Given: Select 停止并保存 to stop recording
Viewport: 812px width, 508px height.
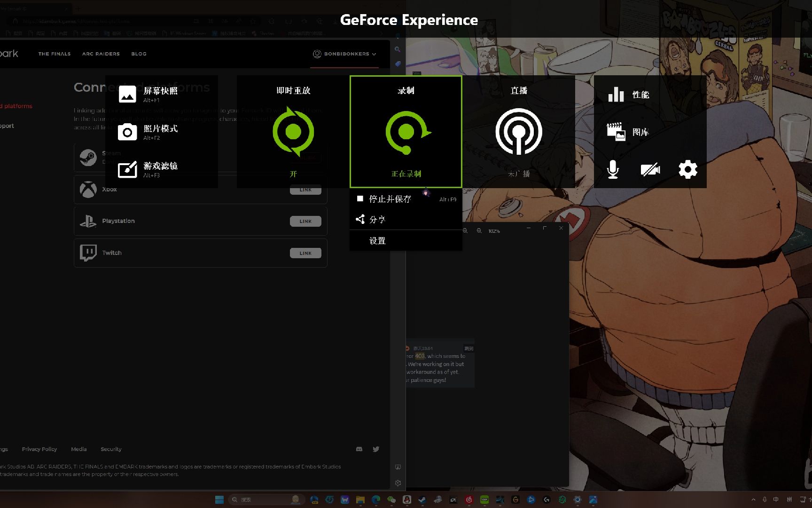Looking at the screenshot, I should [x=406, y=199].
